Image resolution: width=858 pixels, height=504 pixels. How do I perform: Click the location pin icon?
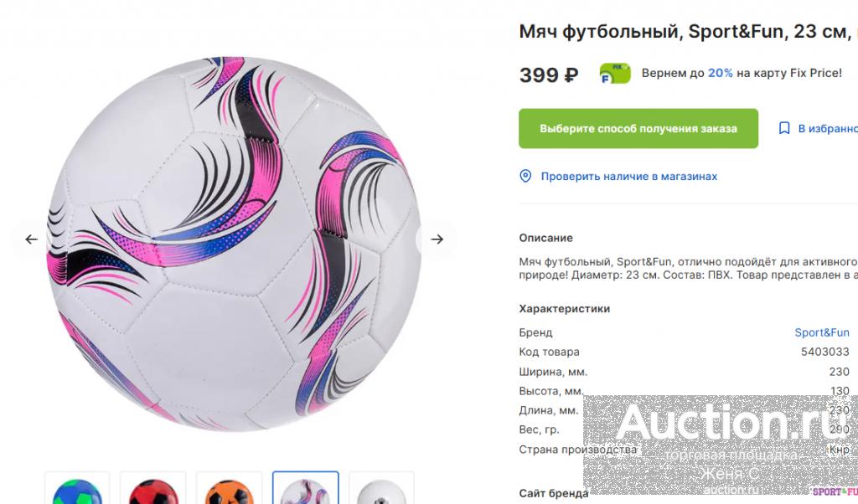point(525,176)
